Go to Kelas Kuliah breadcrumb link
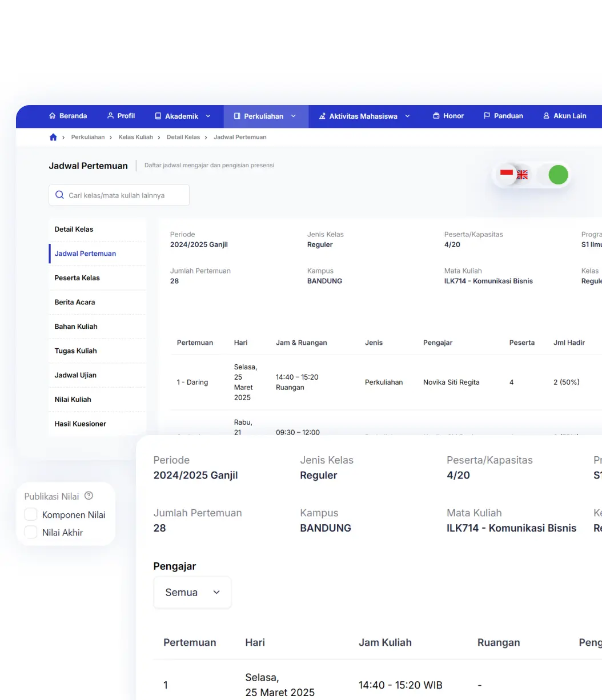Image resolution: width=602 pixels, height=700 pixels. pos(135,137)
